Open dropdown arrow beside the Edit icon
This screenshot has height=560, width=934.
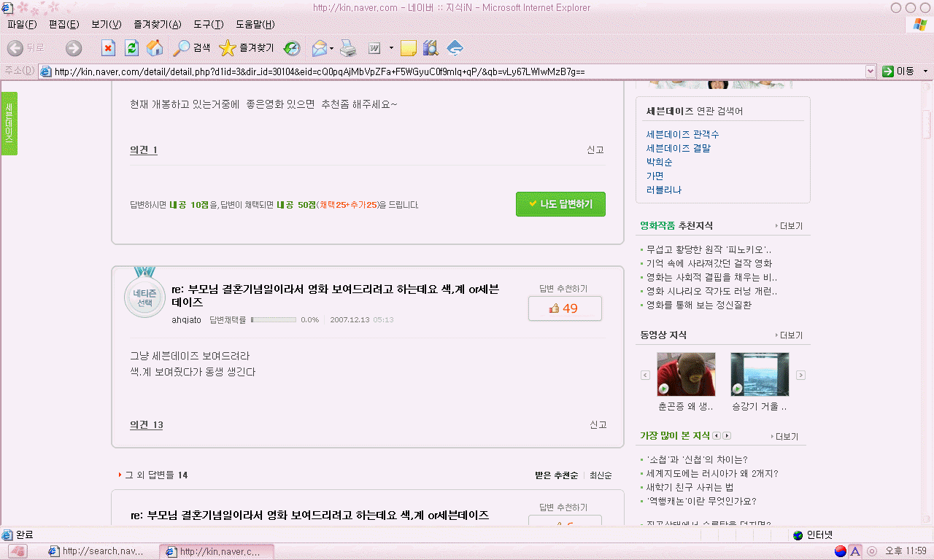click(x=391, y=48)
